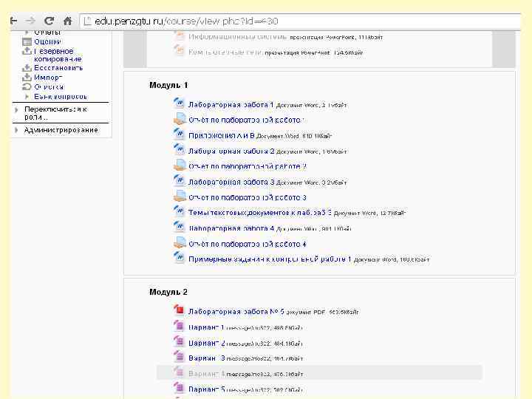This screenshot has width=532, height=399.
Task: Click assignment icon of Отчет по лабораторной работе 4
Action: coord(179,242)
